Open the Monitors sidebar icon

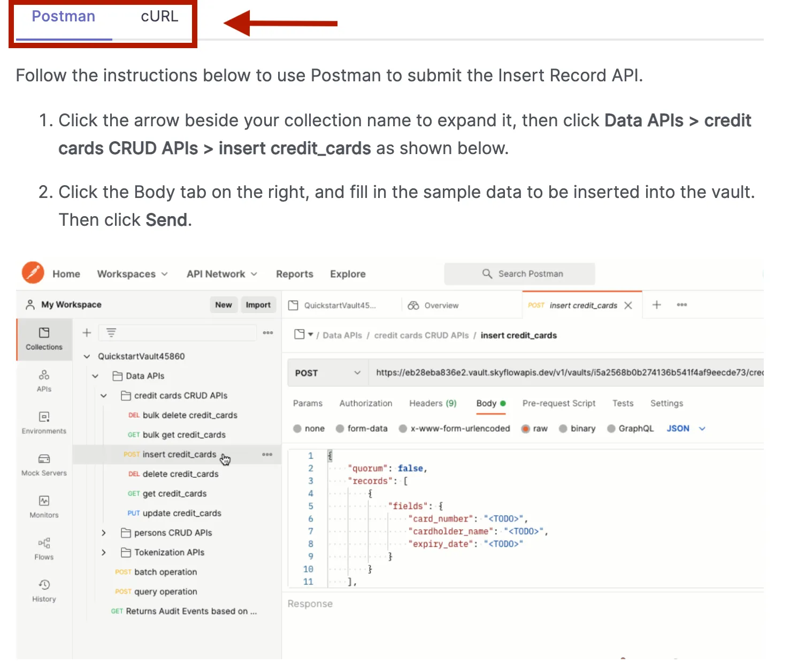[44, 506]
